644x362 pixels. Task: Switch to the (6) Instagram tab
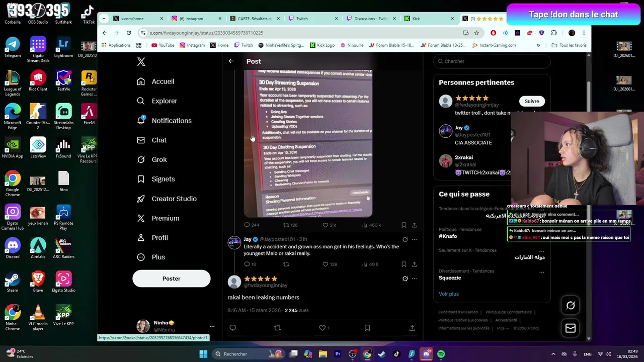point(196,19)
